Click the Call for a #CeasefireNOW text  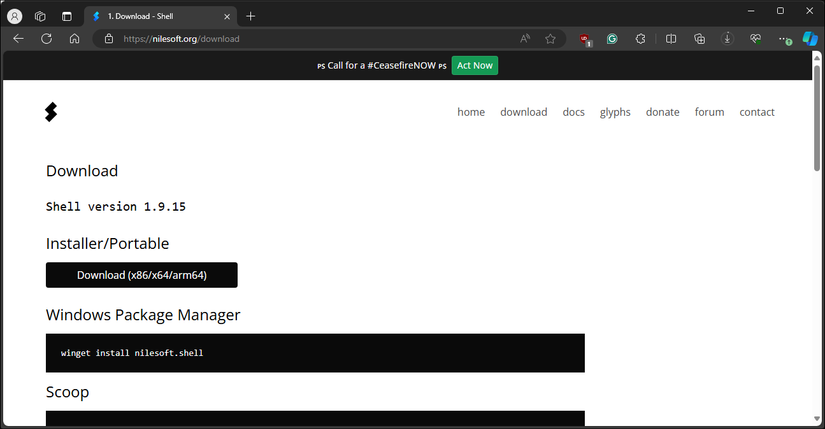[x=381, y=65]
